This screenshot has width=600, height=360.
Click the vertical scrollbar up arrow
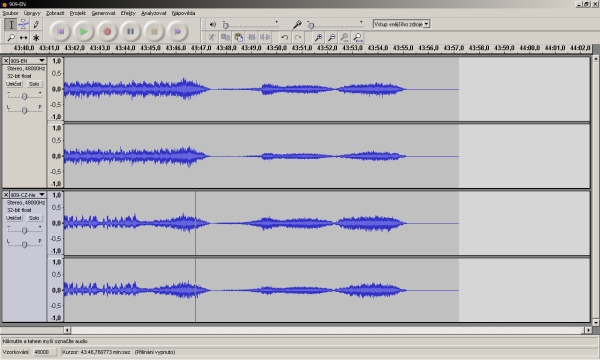pyautogui.click(x=596, y=59)
